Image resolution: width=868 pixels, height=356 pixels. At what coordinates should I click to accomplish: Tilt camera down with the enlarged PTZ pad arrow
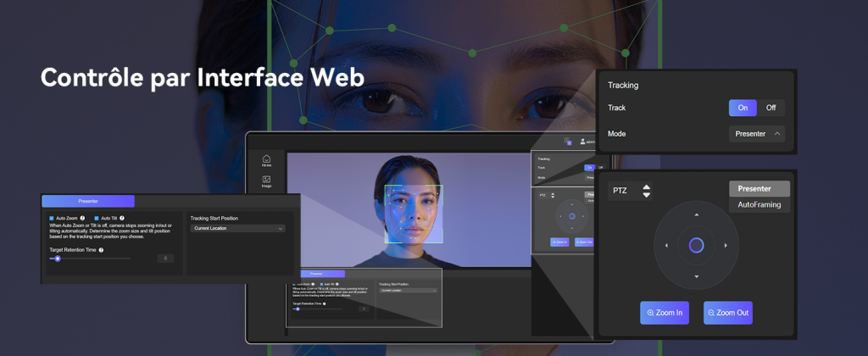697,276
